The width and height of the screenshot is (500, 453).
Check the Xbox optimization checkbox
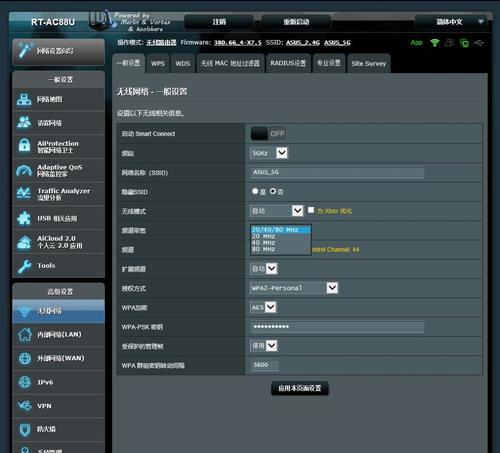click(311, 210)
